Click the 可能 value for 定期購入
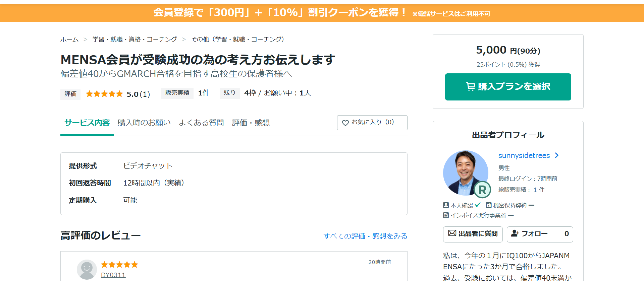 pos(130,200)
